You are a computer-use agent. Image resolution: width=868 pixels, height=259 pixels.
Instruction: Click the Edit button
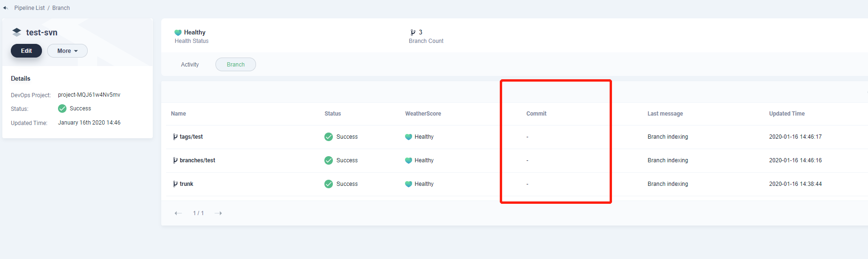click(26, 51)
